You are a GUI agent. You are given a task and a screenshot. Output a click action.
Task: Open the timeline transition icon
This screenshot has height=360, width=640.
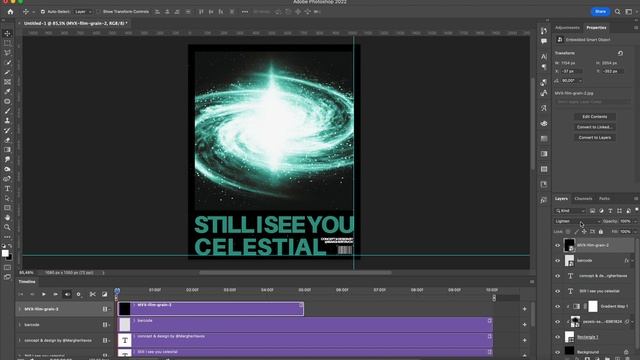(104, 294)
